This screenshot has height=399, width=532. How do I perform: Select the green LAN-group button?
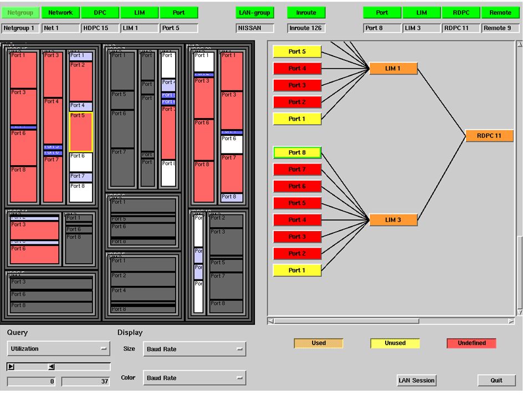point(254,13)
